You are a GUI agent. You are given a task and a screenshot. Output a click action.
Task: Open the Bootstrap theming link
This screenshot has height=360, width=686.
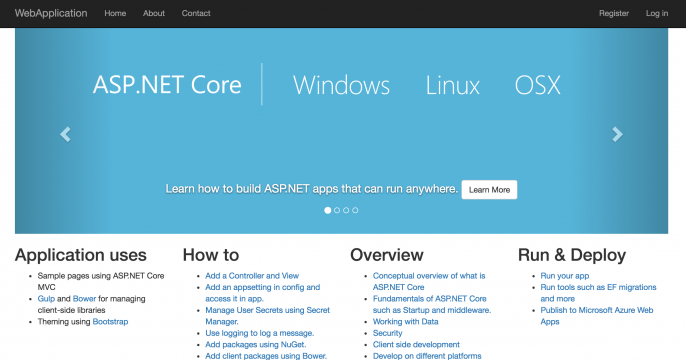[x=110, y=322]
